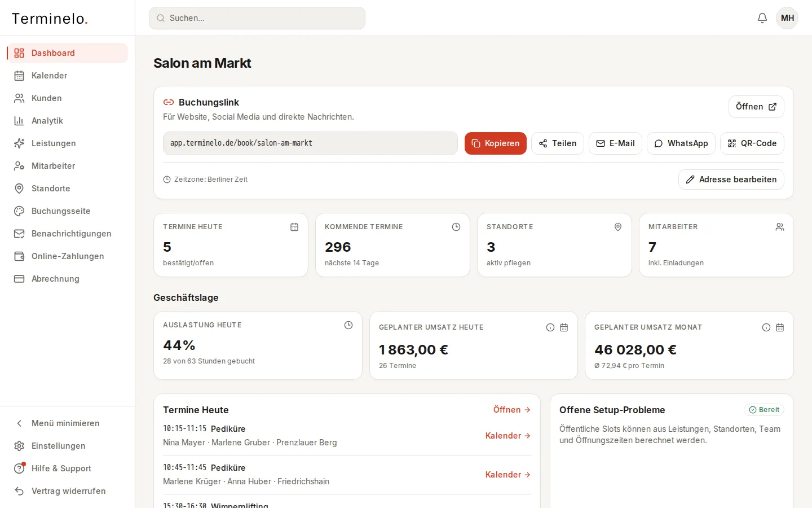Screen dimensions: 812x508
Task: Click Vertrag widerrufen in the sidebar
Action: pyautogui.click(x=68, y=491)
